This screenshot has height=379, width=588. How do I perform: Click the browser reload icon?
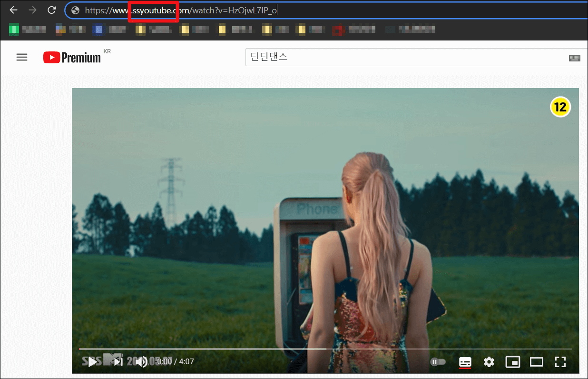pos(51,10)
